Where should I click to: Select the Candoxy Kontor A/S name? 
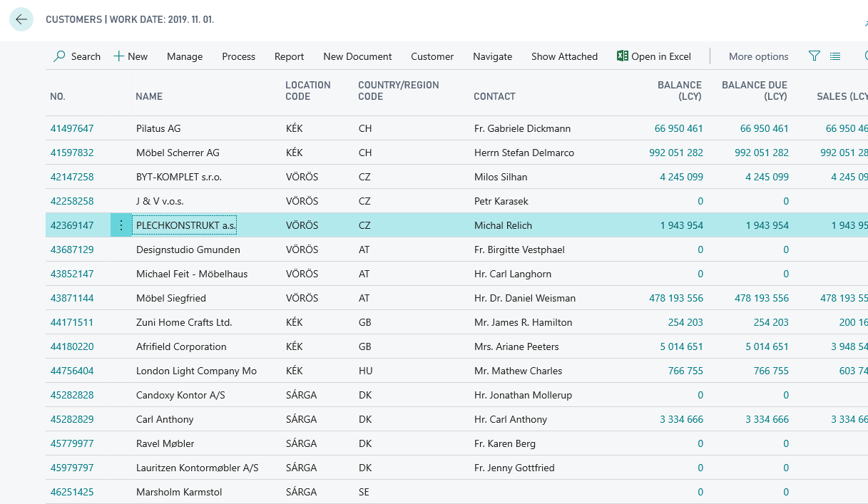click(180, 395)
